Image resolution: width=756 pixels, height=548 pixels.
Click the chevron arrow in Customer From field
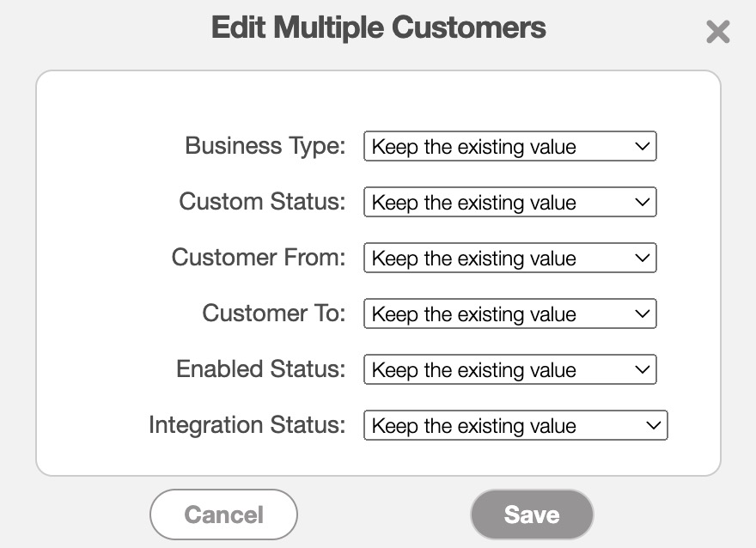pos(642,259)
